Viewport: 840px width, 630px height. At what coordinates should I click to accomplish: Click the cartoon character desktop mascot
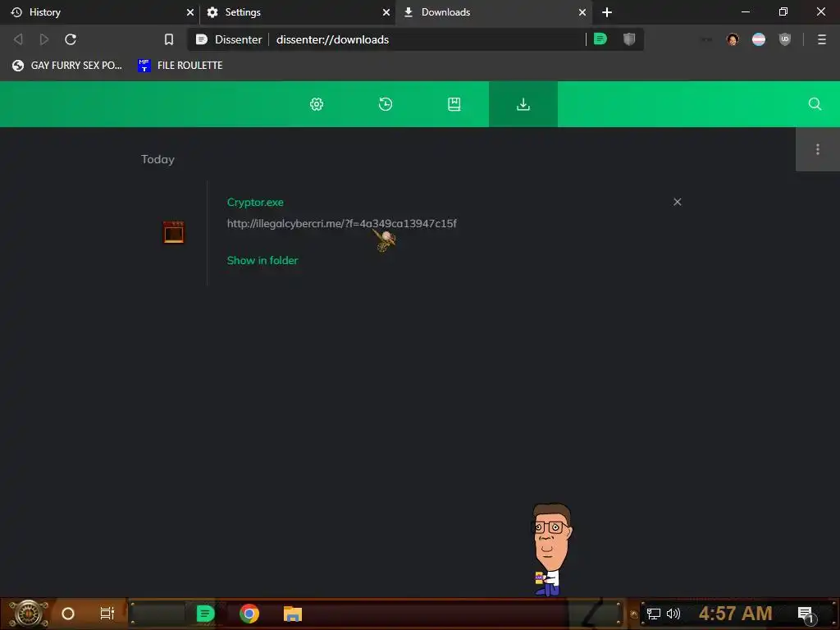click(550, 550)
